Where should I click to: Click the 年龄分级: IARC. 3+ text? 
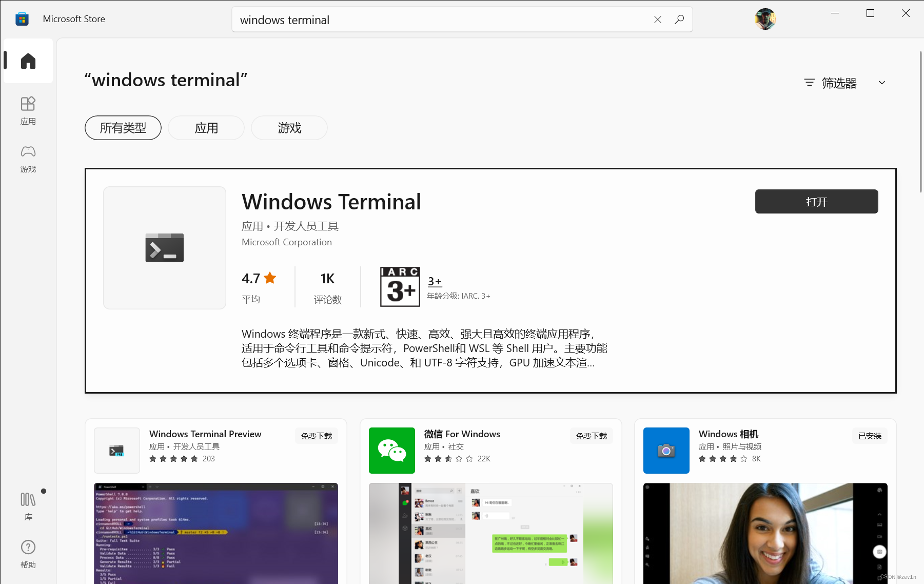click(459, 296)
